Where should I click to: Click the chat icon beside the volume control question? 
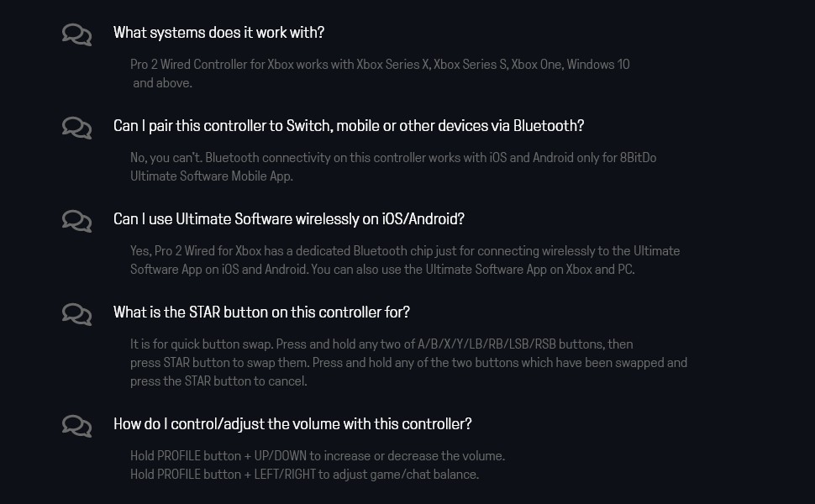point(76,426)
